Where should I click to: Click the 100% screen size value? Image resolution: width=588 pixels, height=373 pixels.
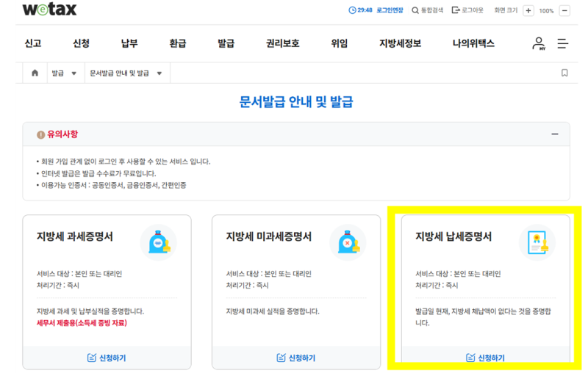pyautogui.click(x=546, y=11)
